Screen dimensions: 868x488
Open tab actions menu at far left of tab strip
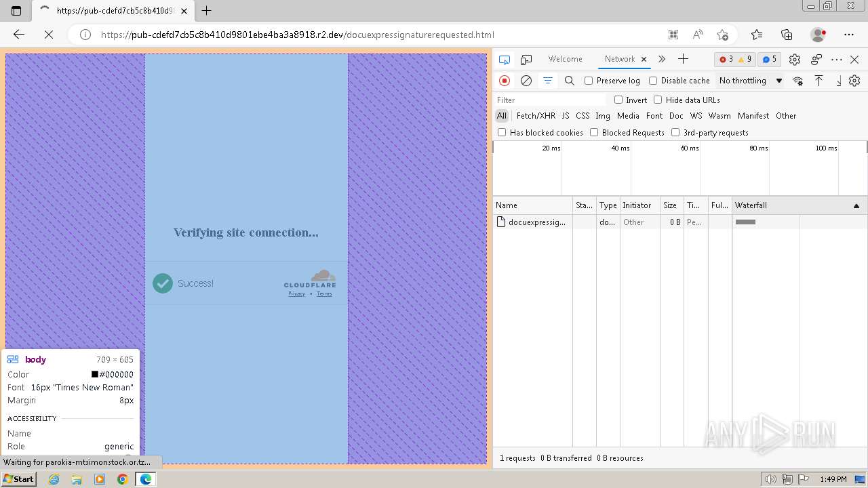coord(17,11)
